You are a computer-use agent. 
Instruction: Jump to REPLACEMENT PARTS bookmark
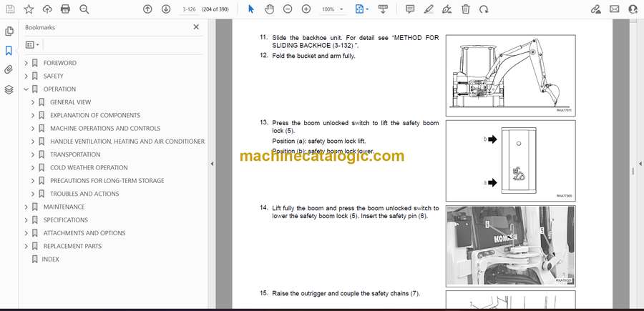(x=72, y=246)
